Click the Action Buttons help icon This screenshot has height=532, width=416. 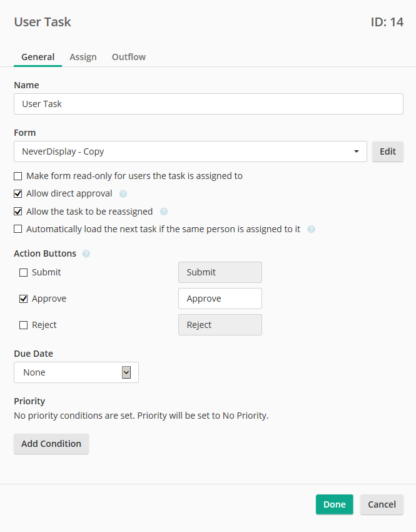click(86, 254)
